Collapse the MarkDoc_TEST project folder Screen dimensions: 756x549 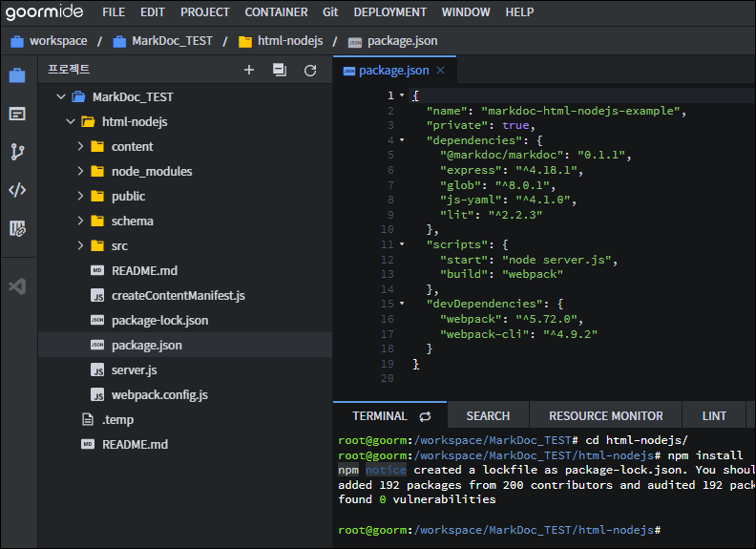point(61,97)
